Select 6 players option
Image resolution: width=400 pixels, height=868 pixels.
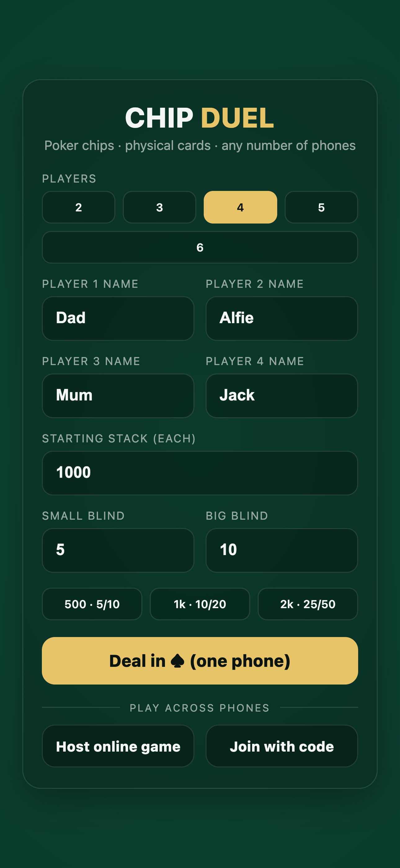pyautogui.click(x=200, y=247)
